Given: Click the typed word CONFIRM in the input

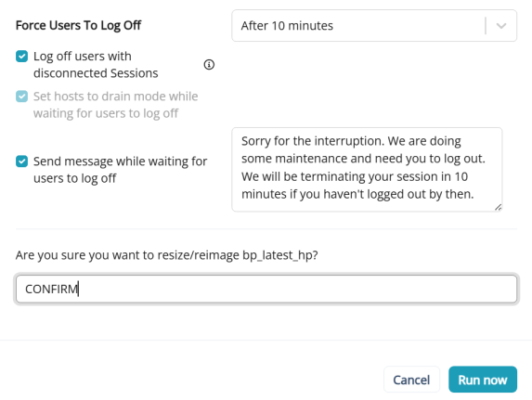Looking at the screenshot, I should click(52, 289).
